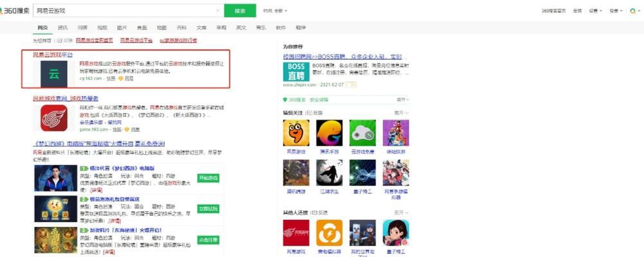644x257 pixels.
Task: Click the 网易云游戏平台 suggestion link
Action: coord(136,40)
